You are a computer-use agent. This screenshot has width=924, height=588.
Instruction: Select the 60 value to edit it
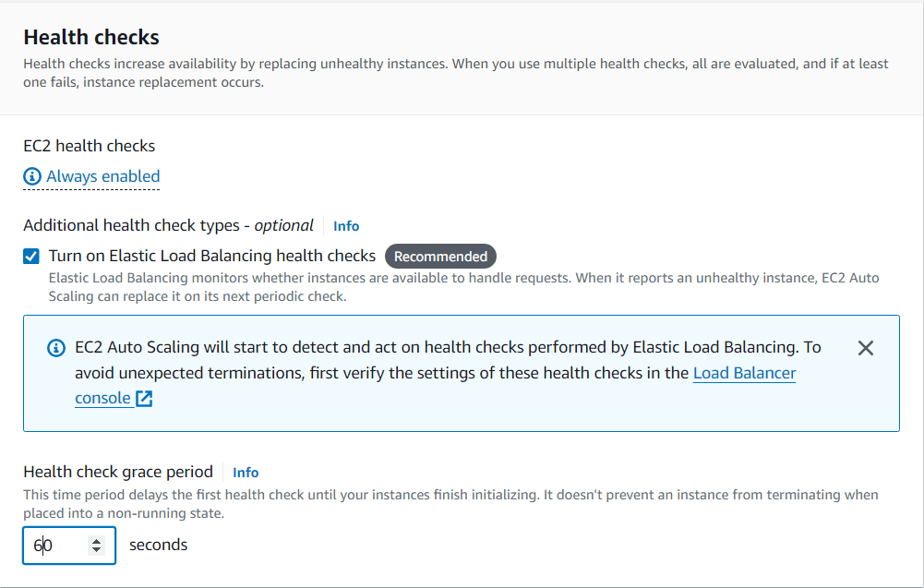(x=42, y=545)
